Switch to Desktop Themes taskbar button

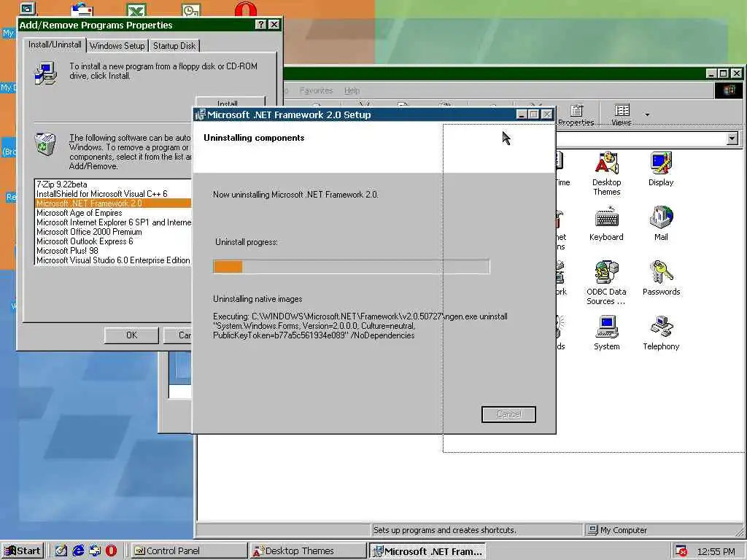(x=308, y=551)
